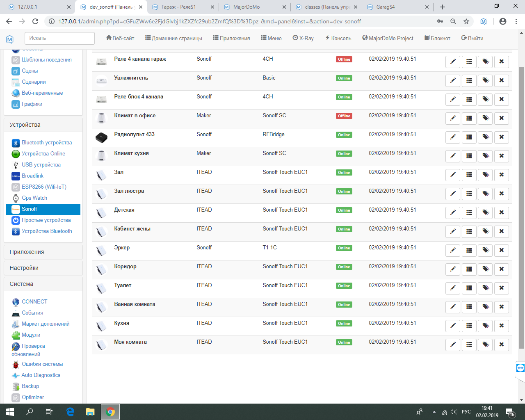Open the Меню item in top navigation
Screen dimensions: 525x420
pos(271,38)
